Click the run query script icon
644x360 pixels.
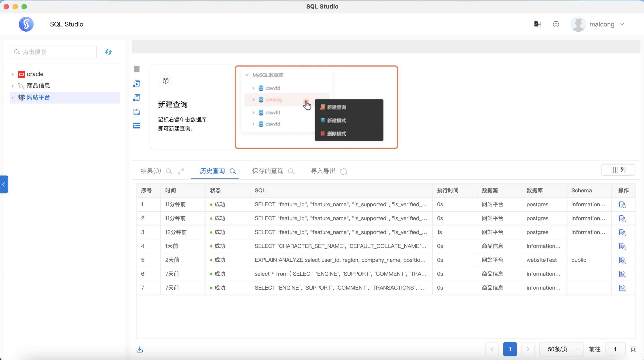[137, 84]
